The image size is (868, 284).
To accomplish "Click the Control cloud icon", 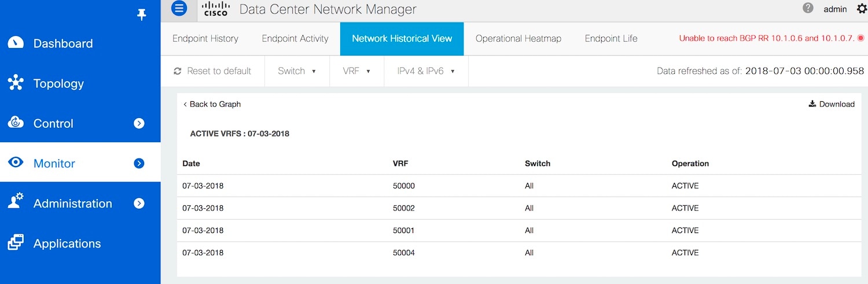I will [x=16, y=123].
